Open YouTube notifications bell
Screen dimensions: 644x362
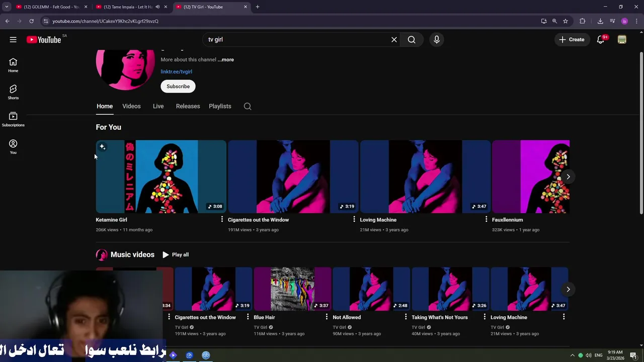pos(601,40)
